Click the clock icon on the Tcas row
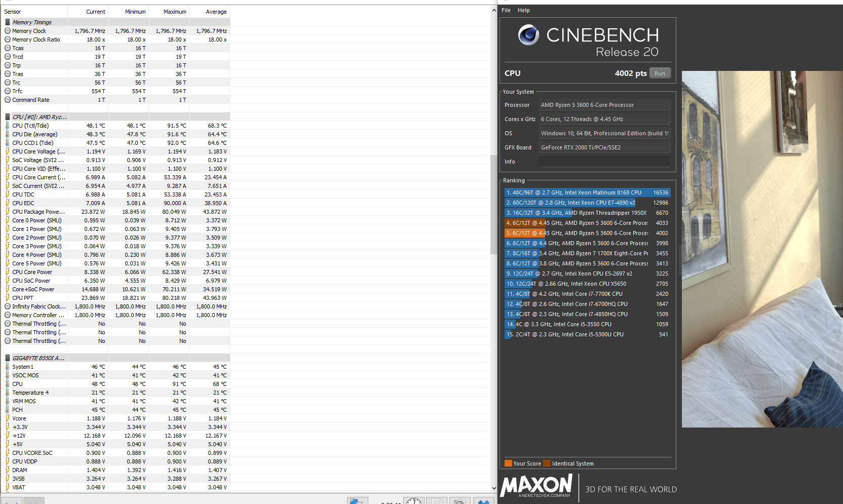843x504 pixels. click(x=8, y=48)
